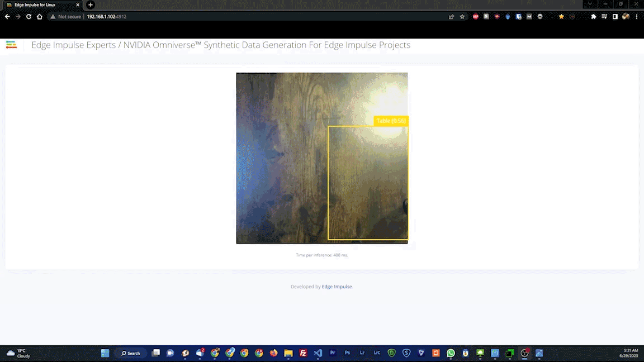Screen dimensions: 644x362
Task: Open Visual Studio Code from taskbar
Action: coord(318,353)
